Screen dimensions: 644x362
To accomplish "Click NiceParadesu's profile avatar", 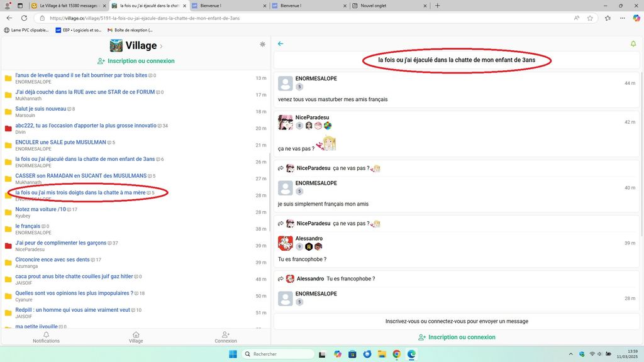I will [286, 121].
